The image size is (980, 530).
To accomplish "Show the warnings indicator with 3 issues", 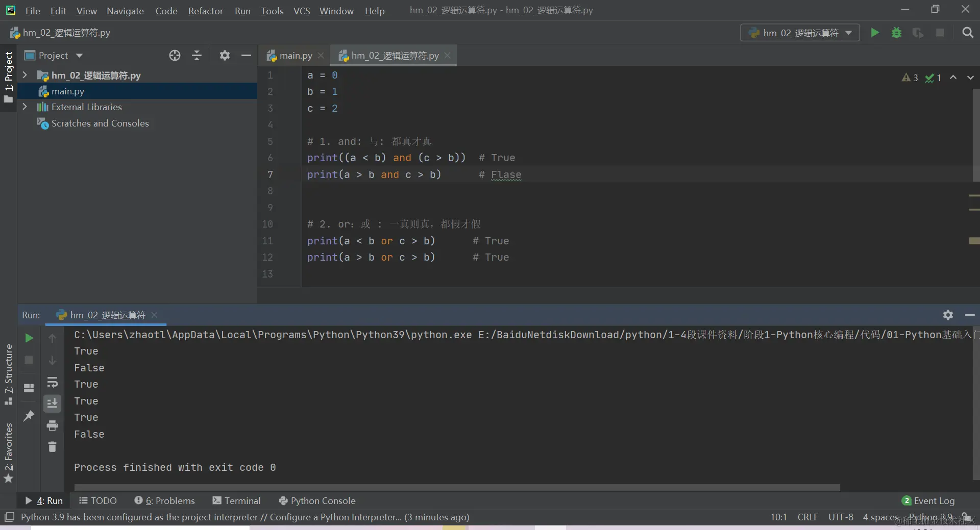I will coord(910,78).
